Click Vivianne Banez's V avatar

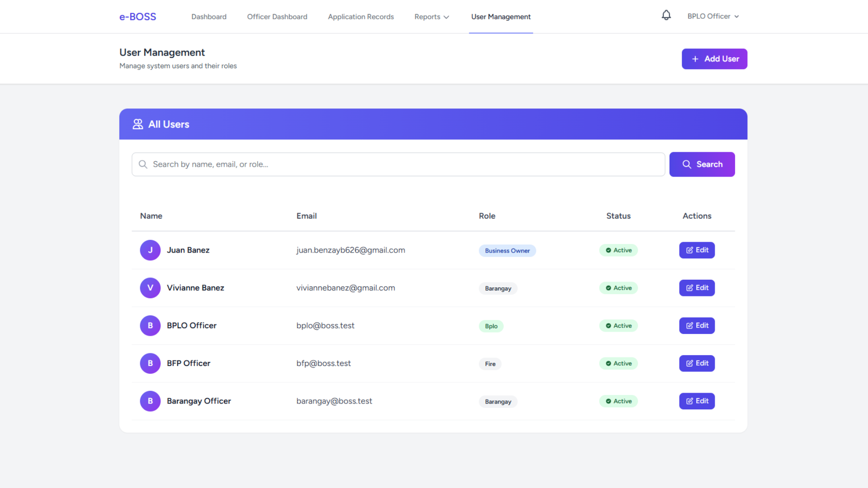(x=150, y=288)
